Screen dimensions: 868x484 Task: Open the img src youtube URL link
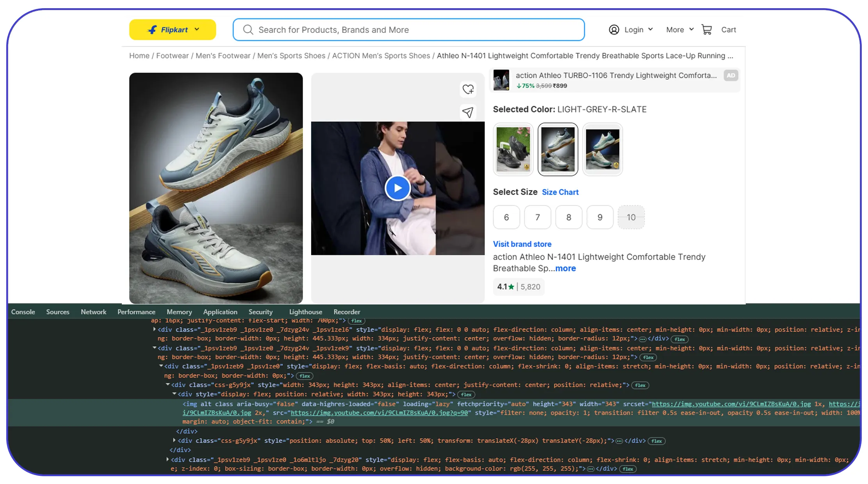379,413
